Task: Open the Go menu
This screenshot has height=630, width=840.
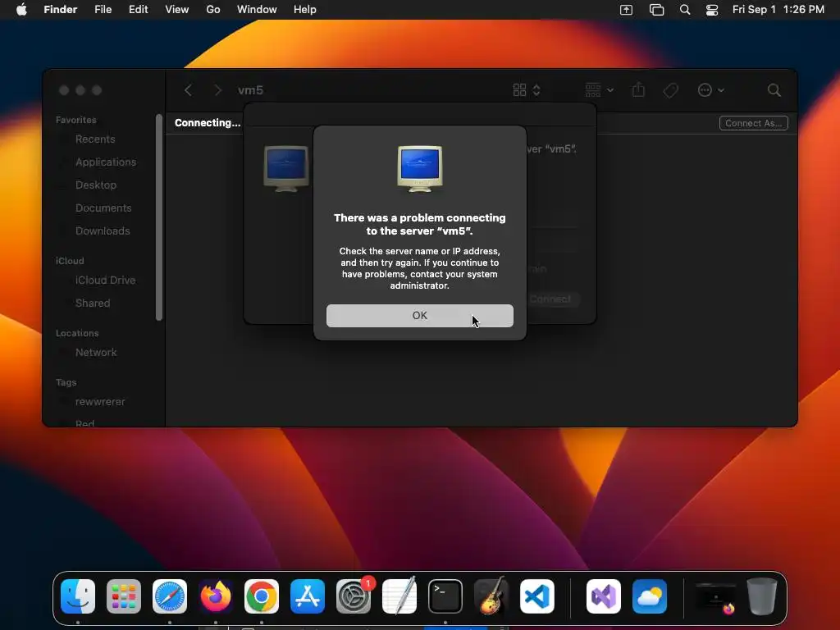Action: [213, 10]
